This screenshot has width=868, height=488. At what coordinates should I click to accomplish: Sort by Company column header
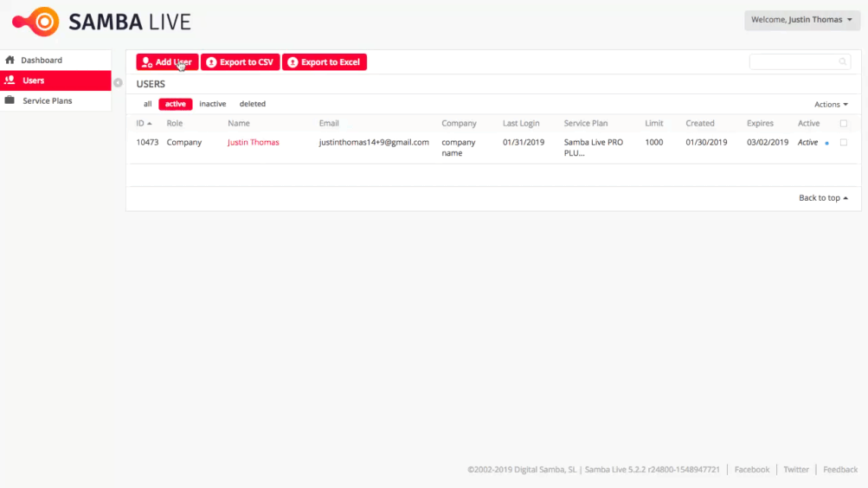[x=459, y=124]
